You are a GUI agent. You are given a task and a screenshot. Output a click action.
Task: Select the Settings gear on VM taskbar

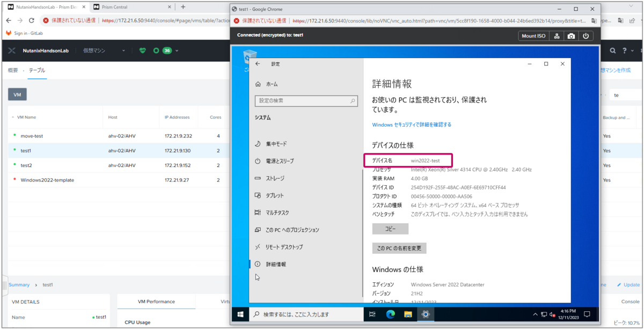(x=426, y=314)
